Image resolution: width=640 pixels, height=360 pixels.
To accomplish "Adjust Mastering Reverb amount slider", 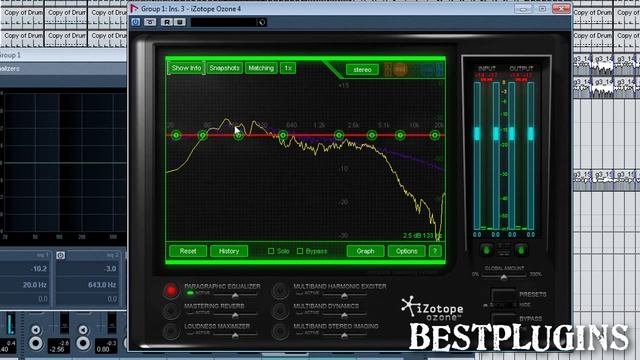I will [x=236, y=315].
